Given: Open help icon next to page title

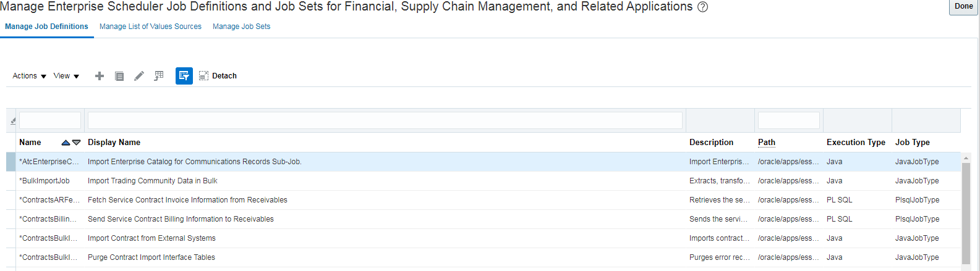Looking at the screenshot, I should 702,7.
